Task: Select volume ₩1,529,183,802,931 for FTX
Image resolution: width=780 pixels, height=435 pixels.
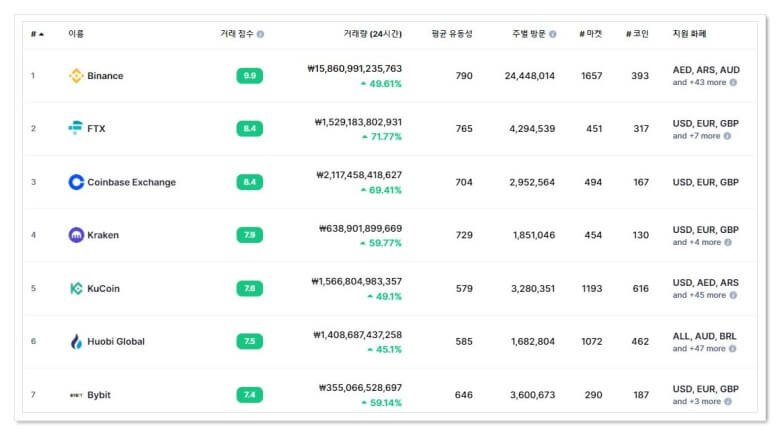Action: point(358,122)
